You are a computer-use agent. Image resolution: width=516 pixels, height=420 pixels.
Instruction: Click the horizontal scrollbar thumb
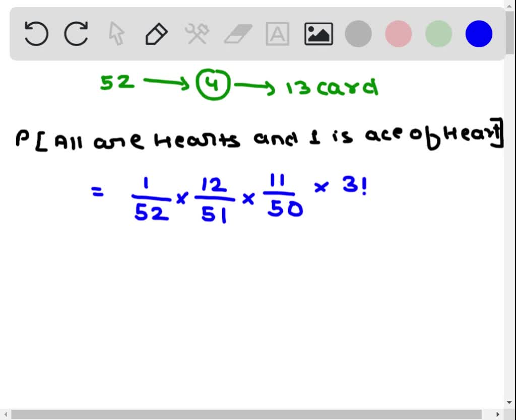[x=246, y=414]
